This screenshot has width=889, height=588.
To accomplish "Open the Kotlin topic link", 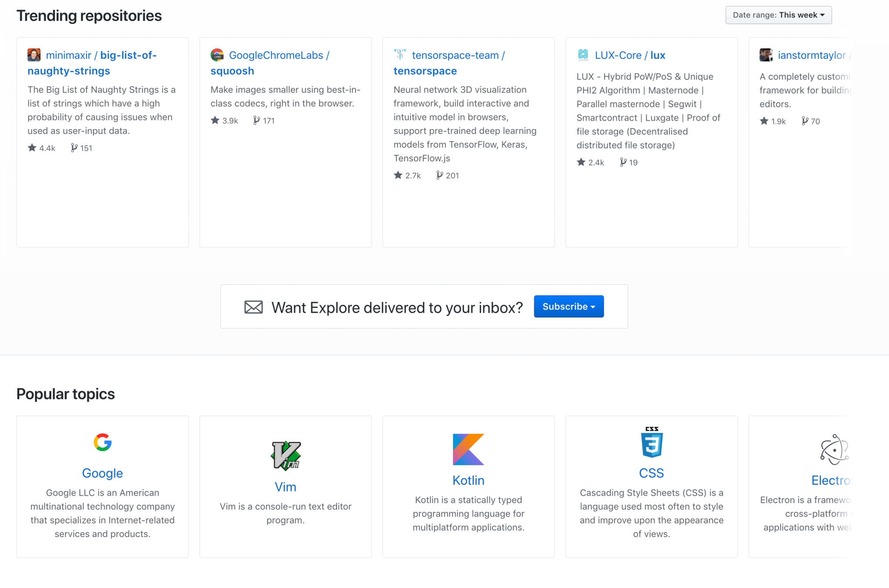I will (468, 480).
